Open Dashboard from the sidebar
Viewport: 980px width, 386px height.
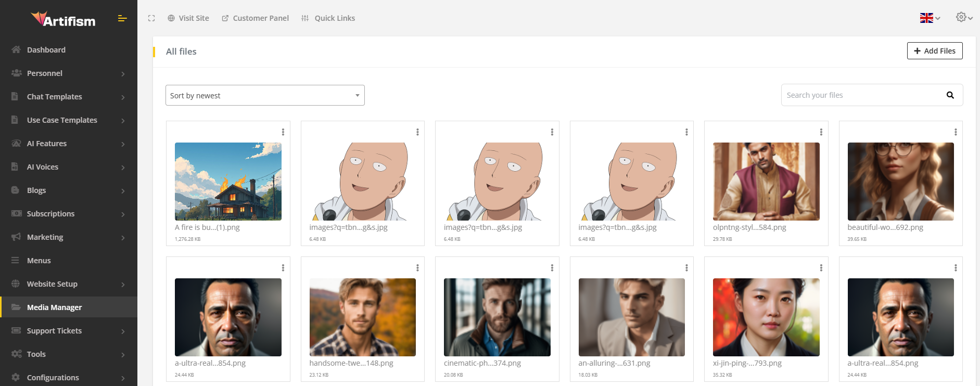click(x=46, y=50)
